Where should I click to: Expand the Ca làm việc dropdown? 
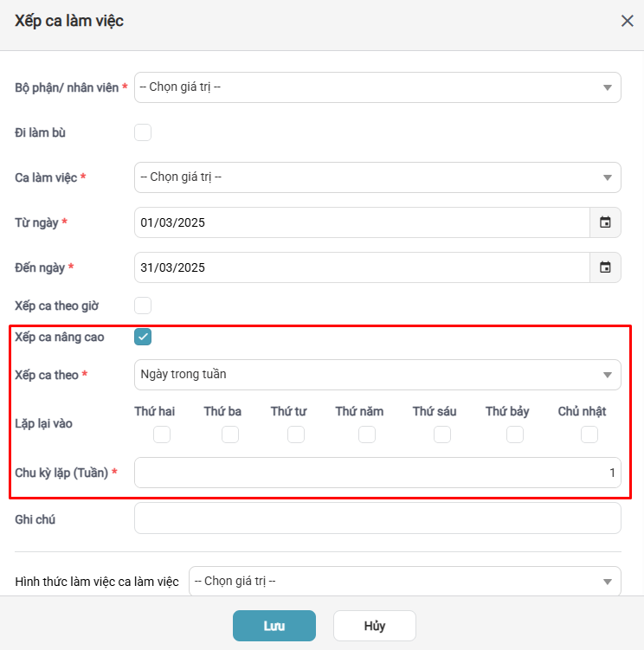pos(377,177)
